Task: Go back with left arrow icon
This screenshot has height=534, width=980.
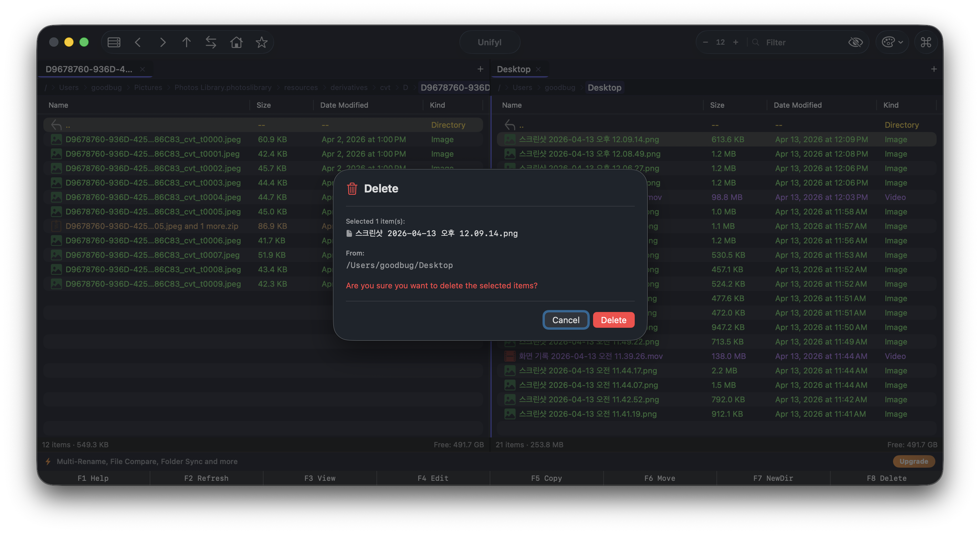Action: click(138, 42)
